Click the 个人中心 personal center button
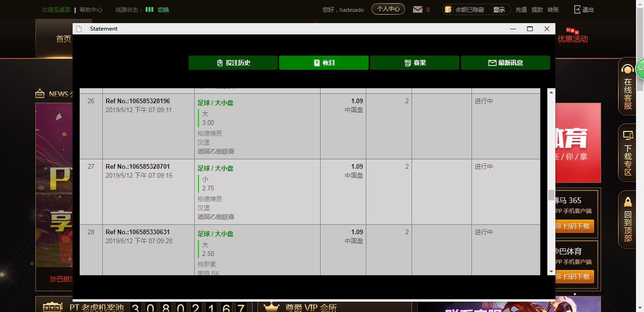644x312 pixels. pos(388,9)
